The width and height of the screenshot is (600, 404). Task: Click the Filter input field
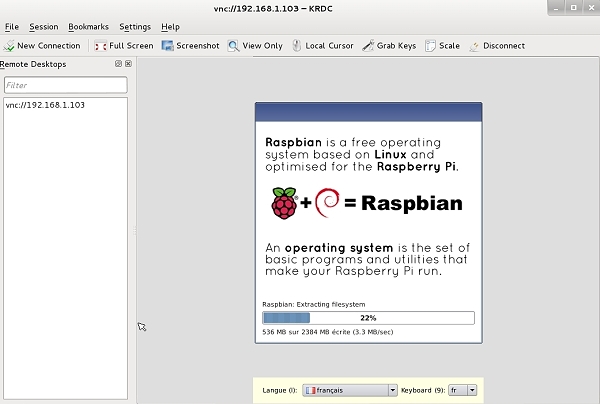(x=66, y=85)
